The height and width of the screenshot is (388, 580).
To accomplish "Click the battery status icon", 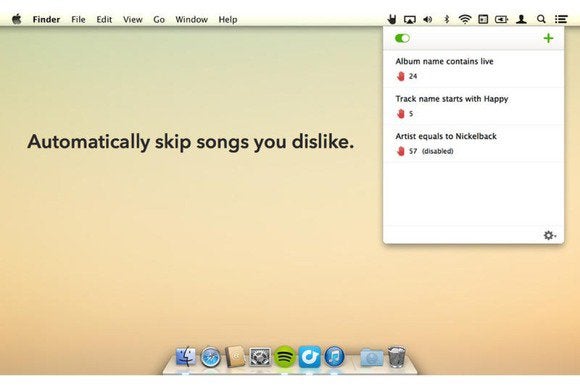I will click(501, 19).
